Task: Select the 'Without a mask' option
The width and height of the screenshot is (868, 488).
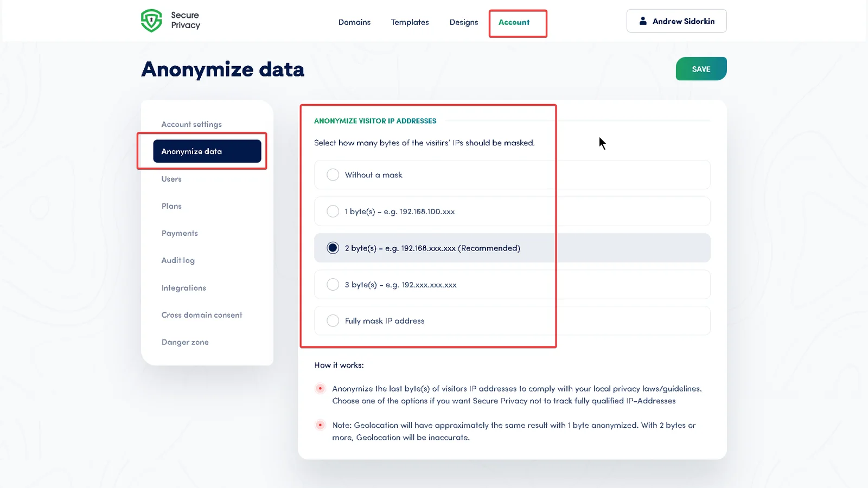Action: click(333, 175)
